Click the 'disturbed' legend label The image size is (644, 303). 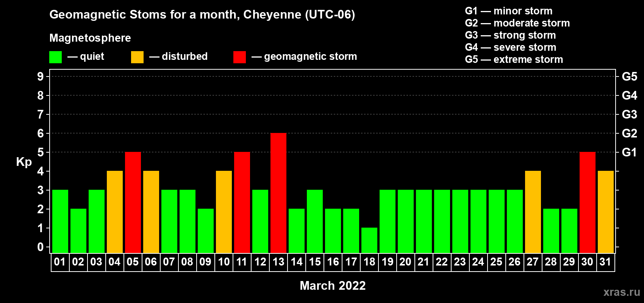pyautogui.click(x=185, y=56)
